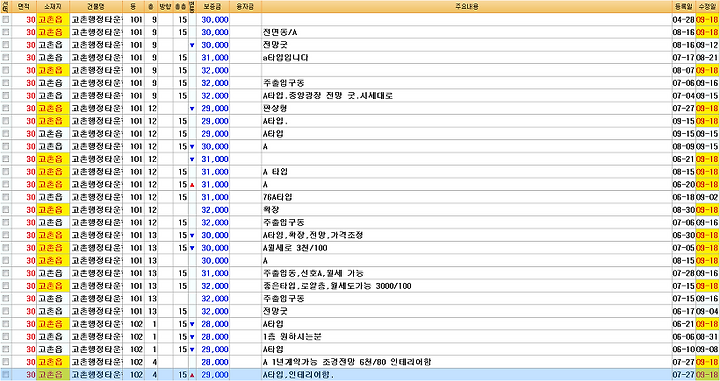Click the 04-28 registration date
Viewport: 720px width, 381px height.
pyautogui.click(x=683, y=20)
